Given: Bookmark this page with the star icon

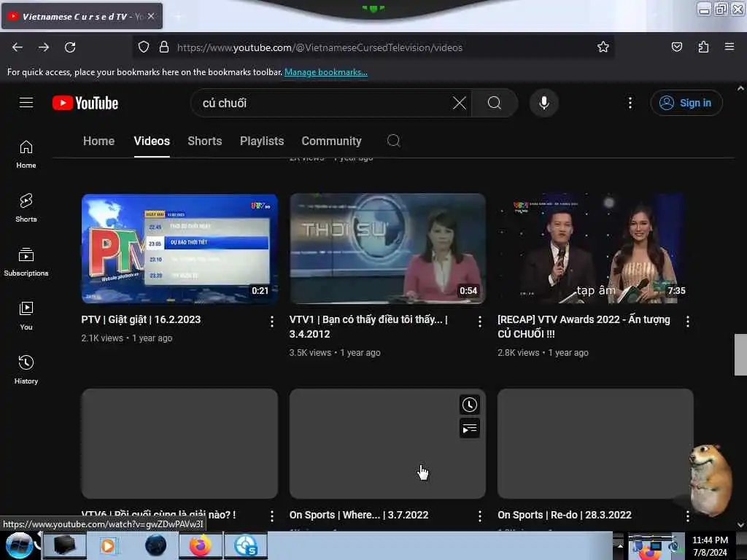Looking at the screenshot, I should point(603,47).
